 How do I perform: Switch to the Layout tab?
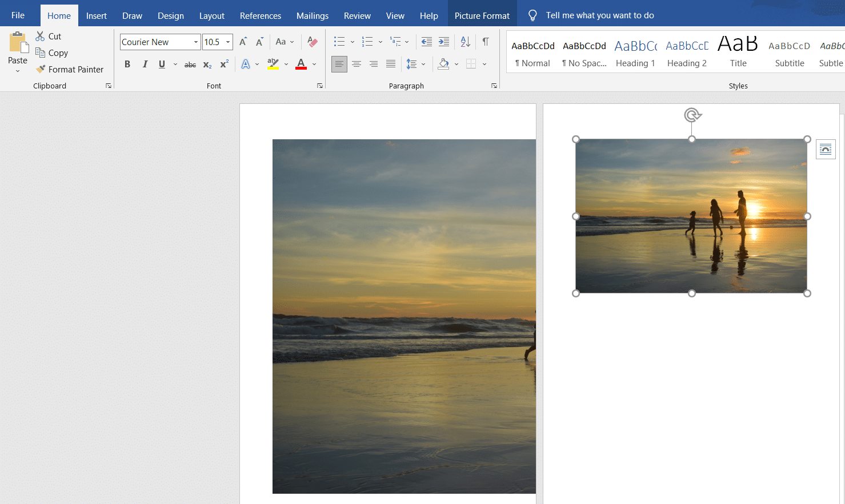[x=211, y=16]
